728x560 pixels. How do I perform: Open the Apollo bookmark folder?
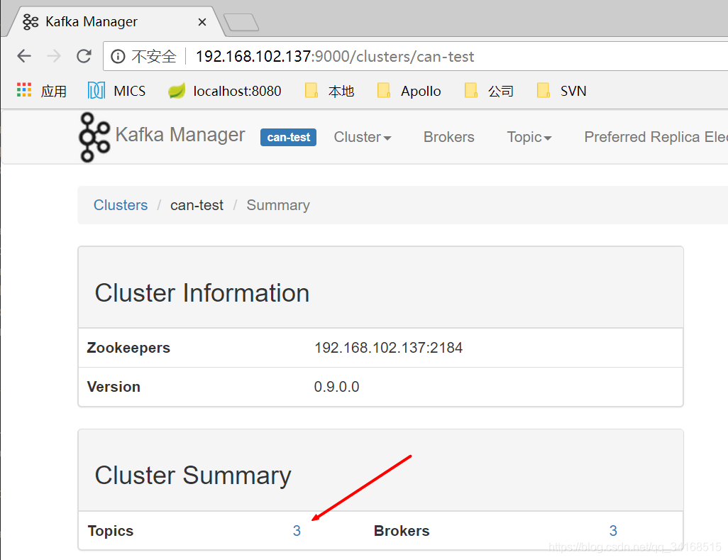(409, 91)
